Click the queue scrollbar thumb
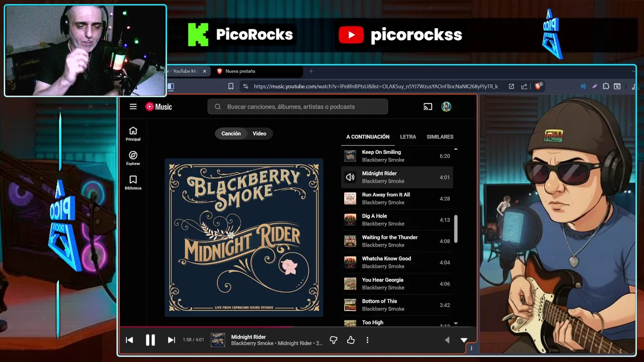 tap(456, 229)
